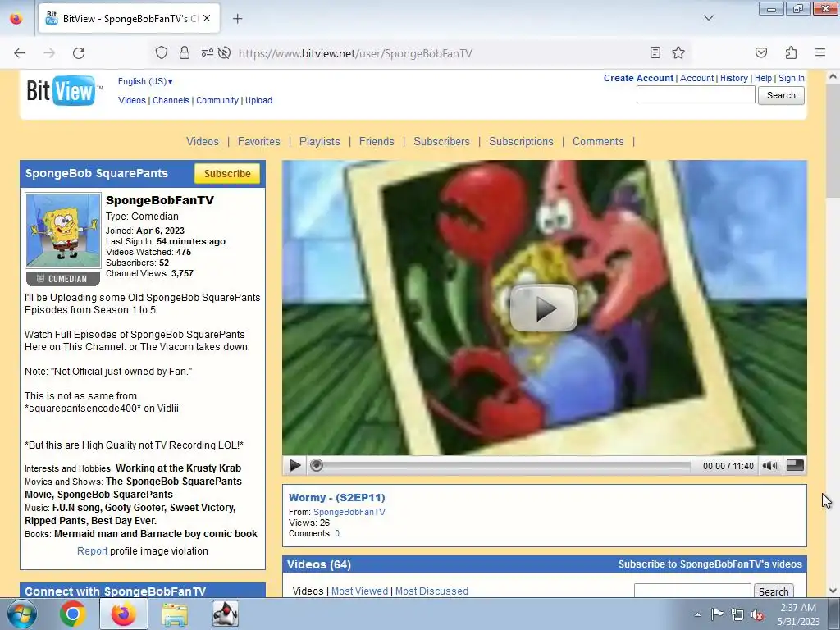Open the Videos channel tab
840x630 pixels.
point(203,141)
